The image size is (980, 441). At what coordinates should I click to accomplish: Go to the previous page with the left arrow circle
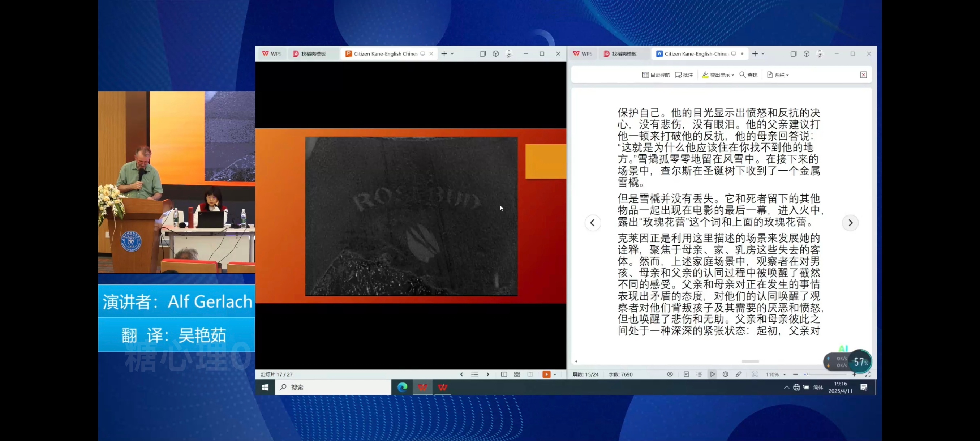click(592, 223)
